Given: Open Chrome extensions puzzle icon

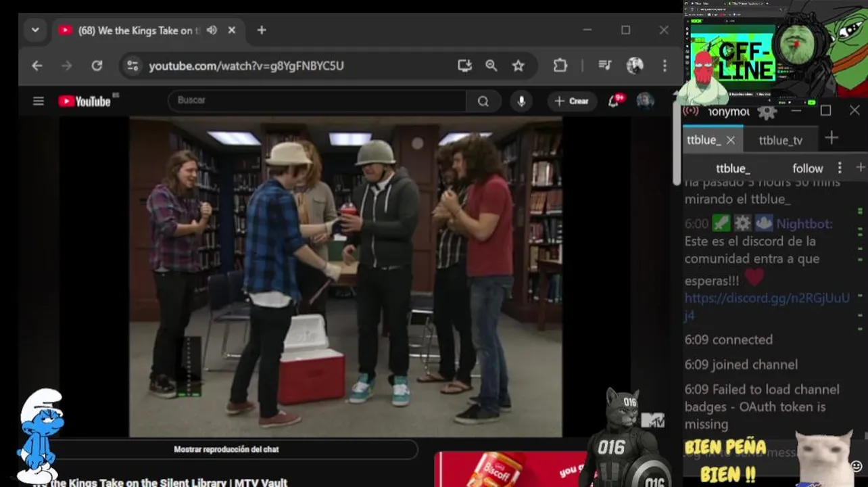Looking at the screenshot, I should coord(560,66).
